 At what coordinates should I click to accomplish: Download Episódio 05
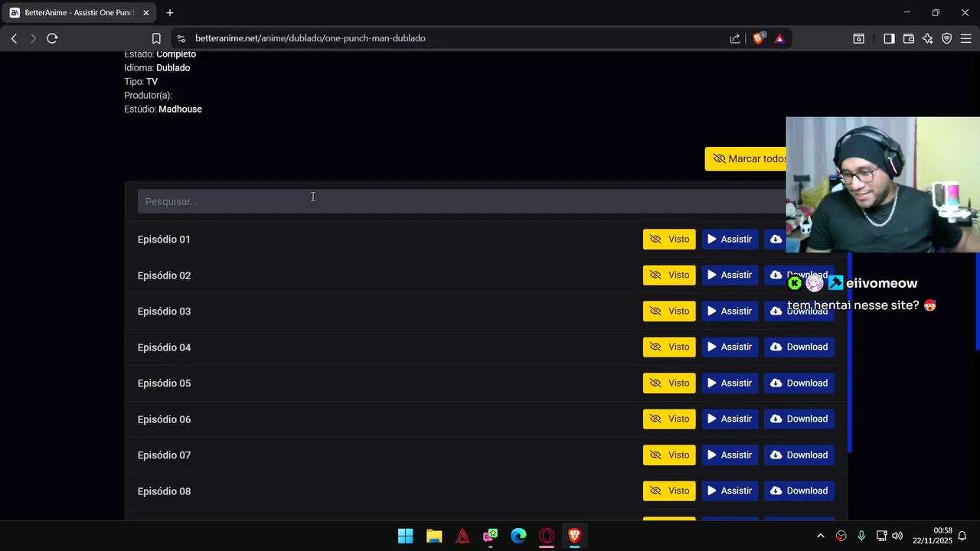[x=799, y=383]
